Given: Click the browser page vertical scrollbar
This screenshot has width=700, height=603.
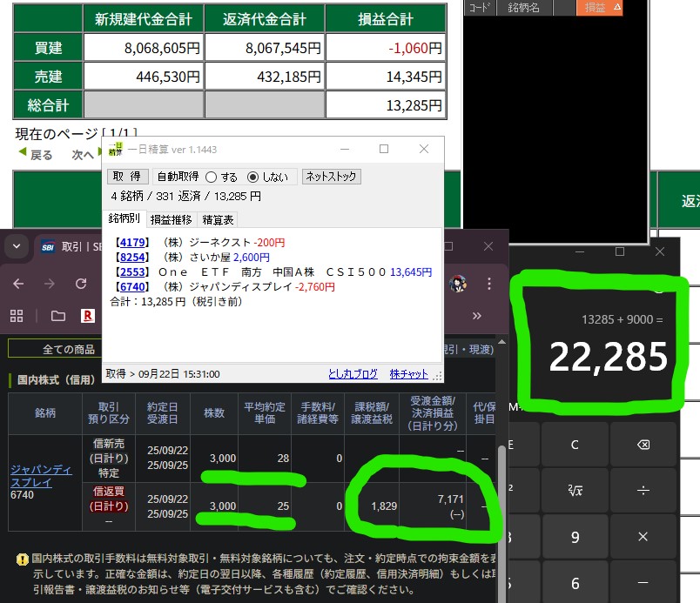Looking at the screenshot, I should tap(501, 487).
